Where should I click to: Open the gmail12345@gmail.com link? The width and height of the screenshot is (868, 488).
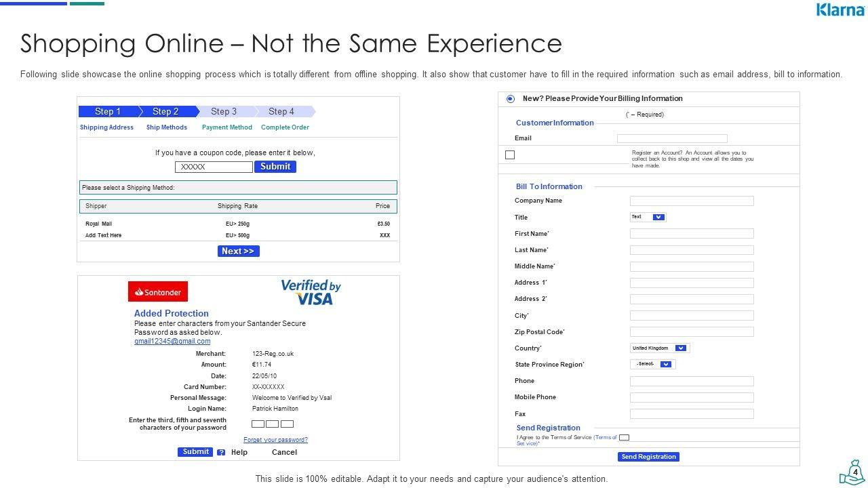coord(172,342)
